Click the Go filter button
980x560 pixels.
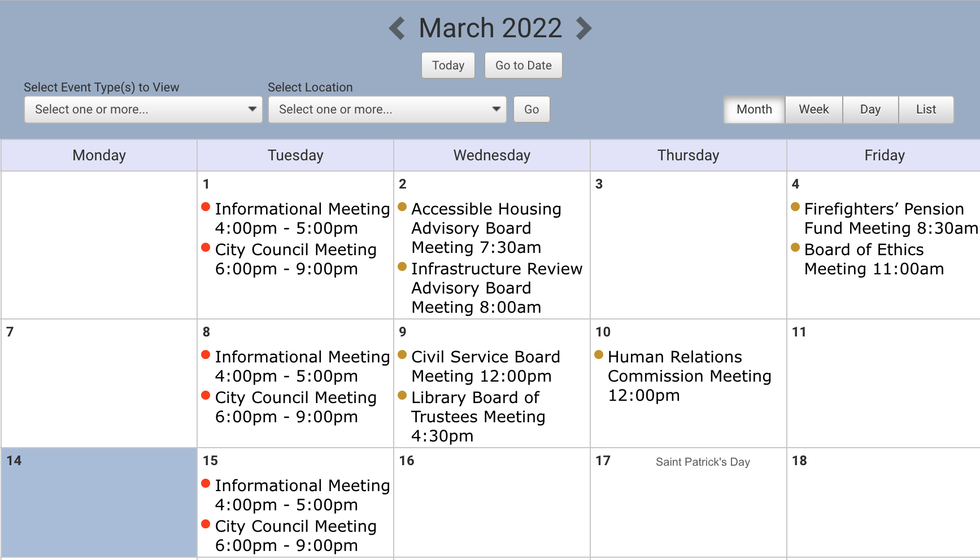532,110
